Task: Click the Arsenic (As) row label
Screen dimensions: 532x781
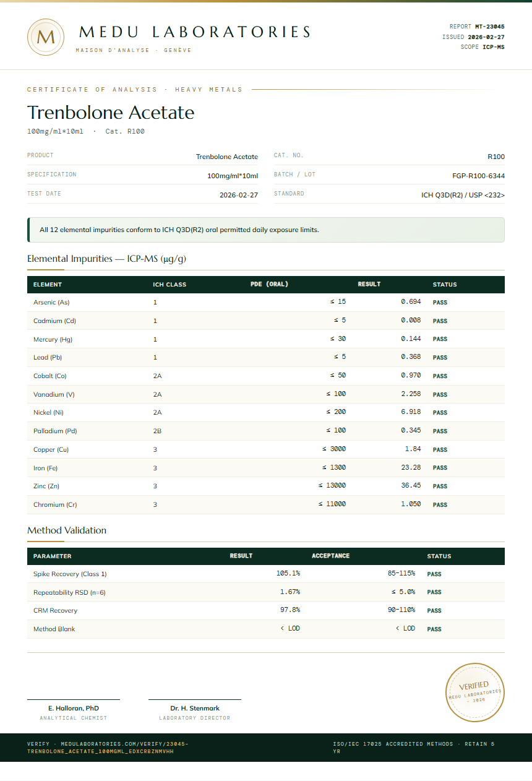Action: [51, 303]
